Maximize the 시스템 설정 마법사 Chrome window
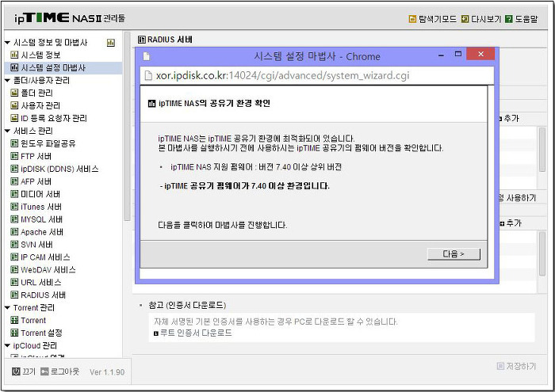 click(458, 54)
